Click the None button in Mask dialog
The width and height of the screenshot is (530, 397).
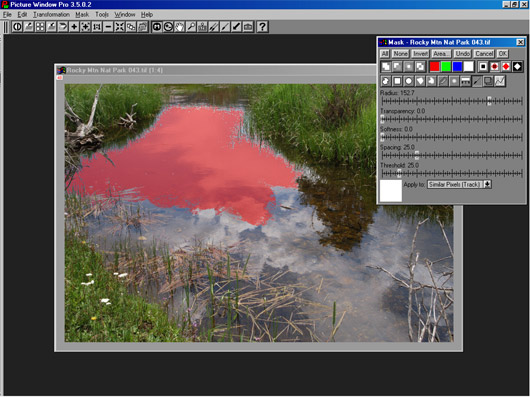coord(401,54)
